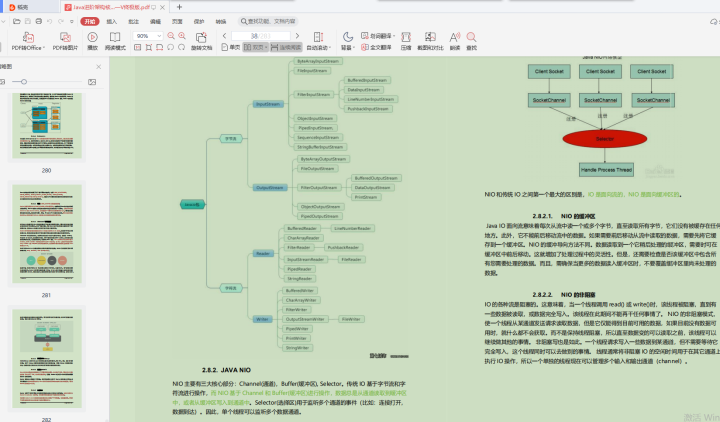Image resolution: width=720 pixels, height=422 pixels.
Task: Open the Edit ribbon tab
Action: pyautogui.click(x=155, y=21)
